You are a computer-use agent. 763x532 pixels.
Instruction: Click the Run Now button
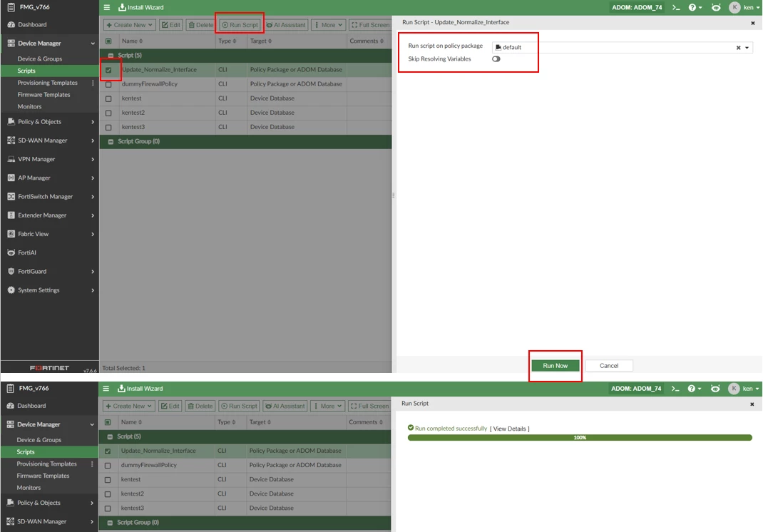(x=555, y=366)
